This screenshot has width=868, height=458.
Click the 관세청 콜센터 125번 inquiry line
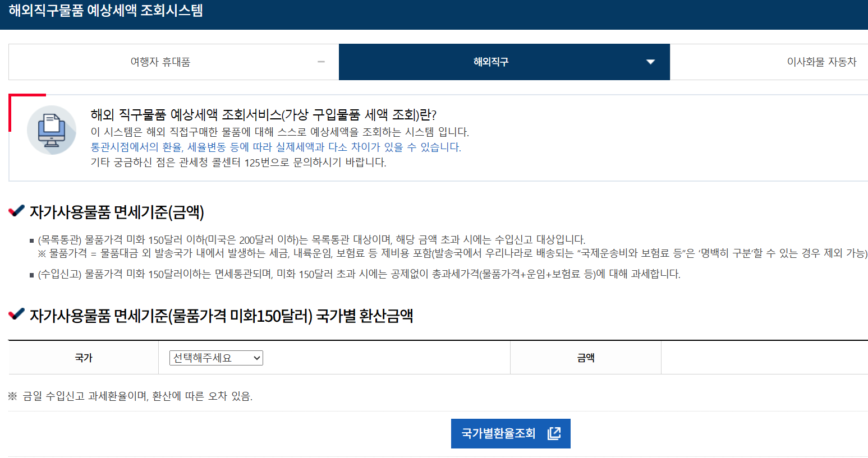(238, 163)
